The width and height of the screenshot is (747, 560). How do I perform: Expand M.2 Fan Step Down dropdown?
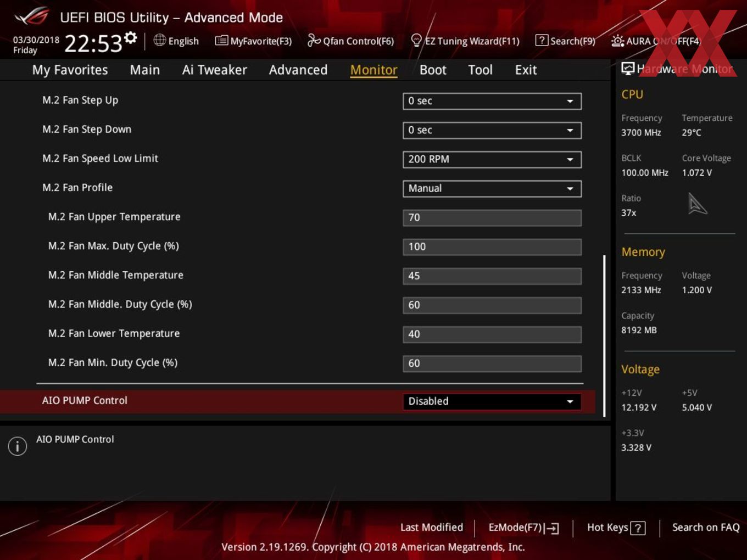(x=492, y=130)
